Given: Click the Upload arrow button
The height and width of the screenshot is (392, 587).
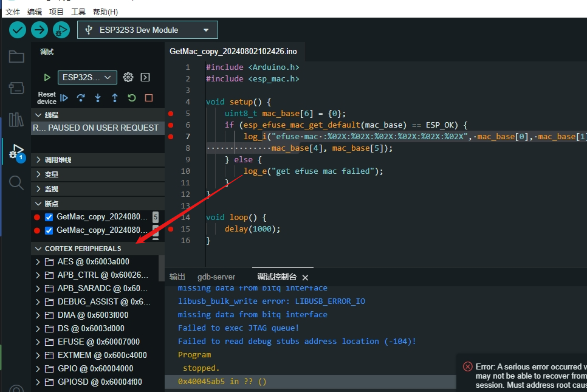Looking at the screenshot, I should tap(39, 30).
